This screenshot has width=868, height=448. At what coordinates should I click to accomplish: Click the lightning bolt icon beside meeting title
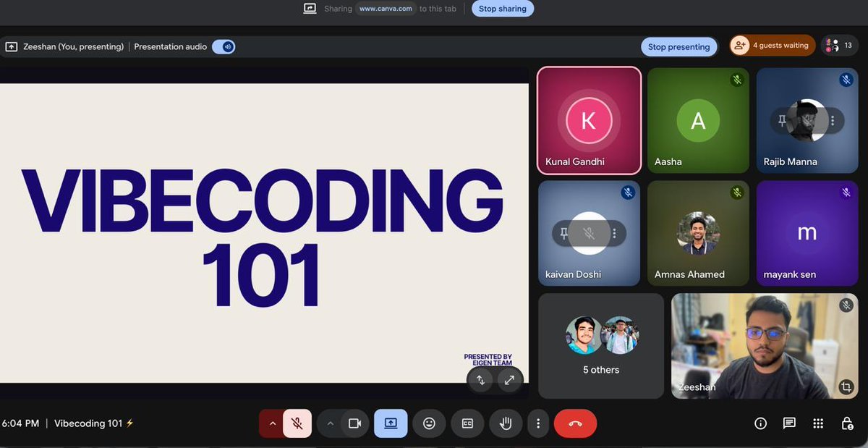[130, 423]
